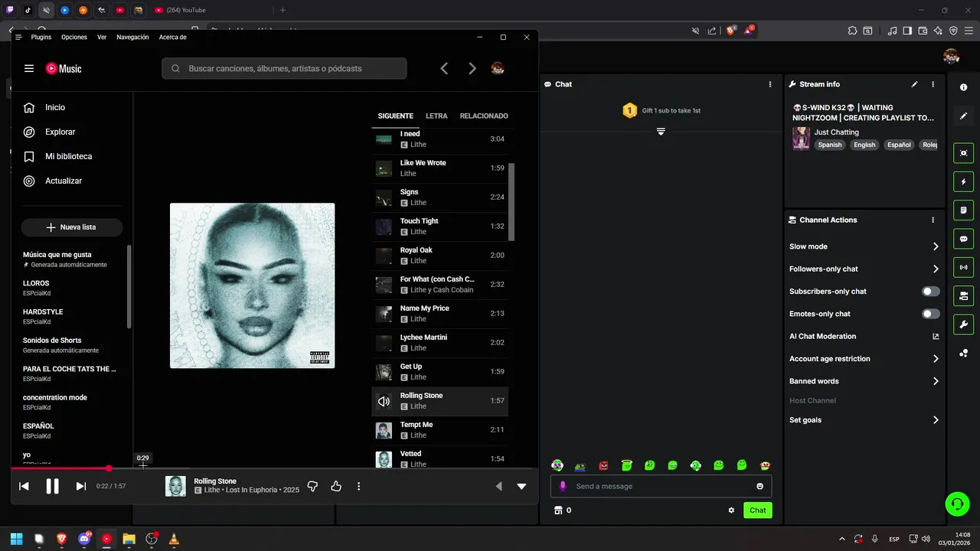Toggle Emotes-only chat switch
Image resolution: width=980 pixels, height=551 pixels.
pos(931,314)
